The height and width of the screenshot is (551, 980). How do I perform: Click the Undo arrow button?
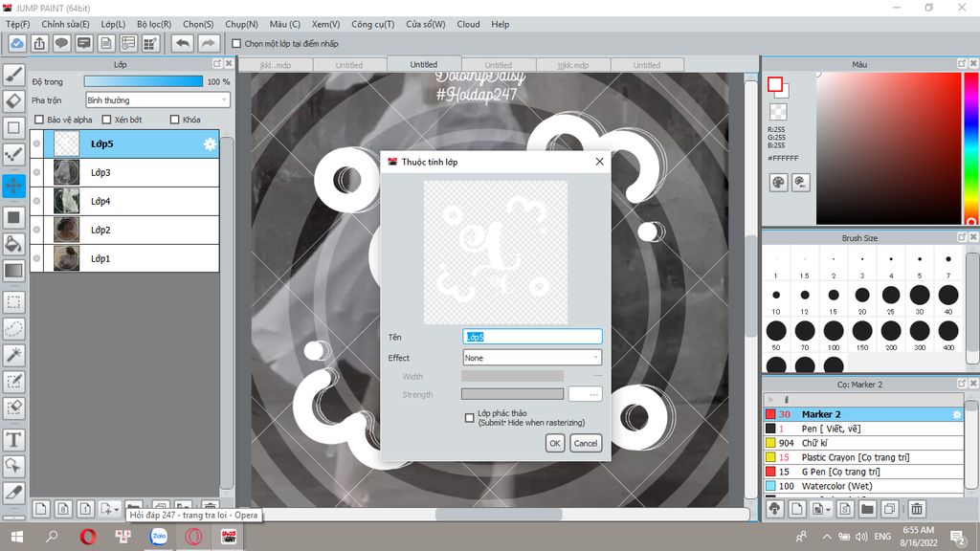click(x=183, y=43)
